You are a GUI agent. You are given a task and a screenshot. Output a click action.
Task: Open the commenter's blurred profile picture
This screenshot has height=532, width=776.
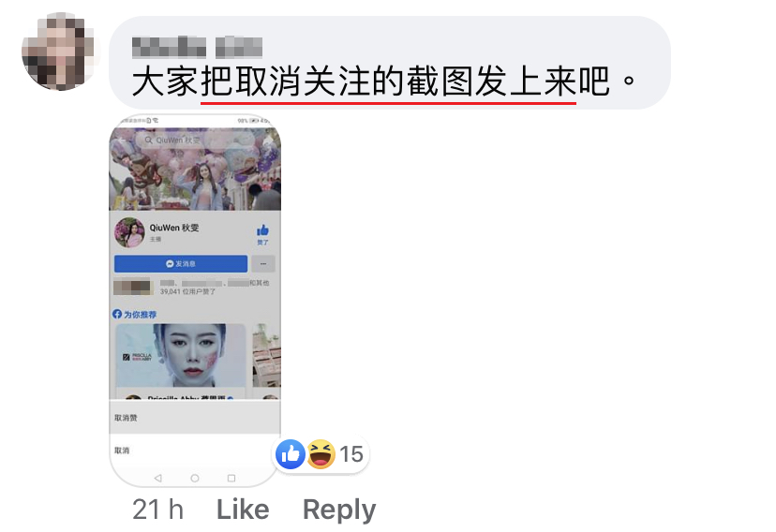58,52
